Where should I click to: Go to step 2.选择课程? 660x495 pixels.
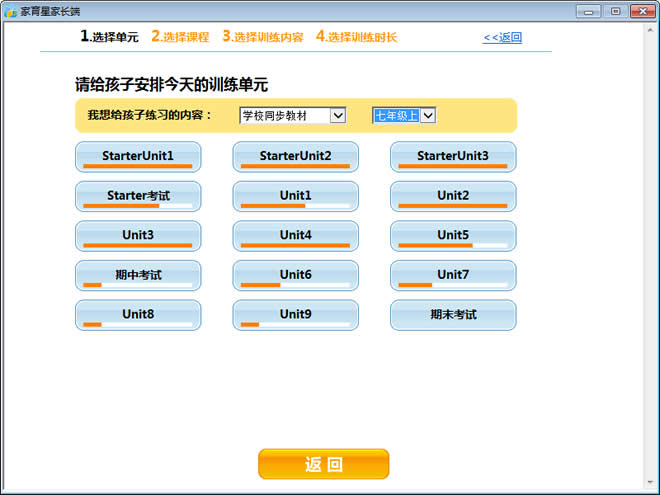[x=180, y=37]
